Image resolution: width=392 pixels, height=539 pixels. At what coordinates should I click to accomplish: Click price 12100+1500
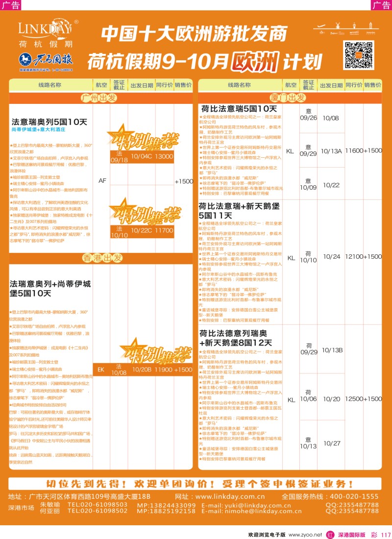pyautogui.click(x=364, y=256)
